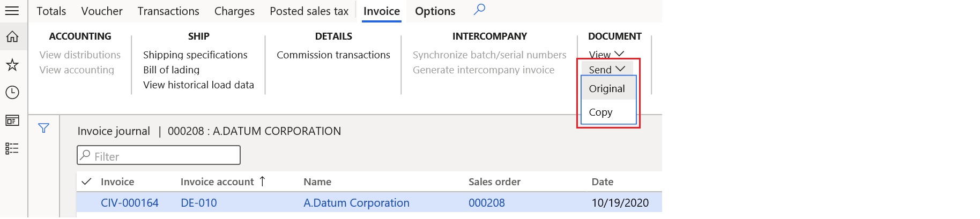Click Commission transactions
Viewport: 980px width, 219px height.
(333, 55)
